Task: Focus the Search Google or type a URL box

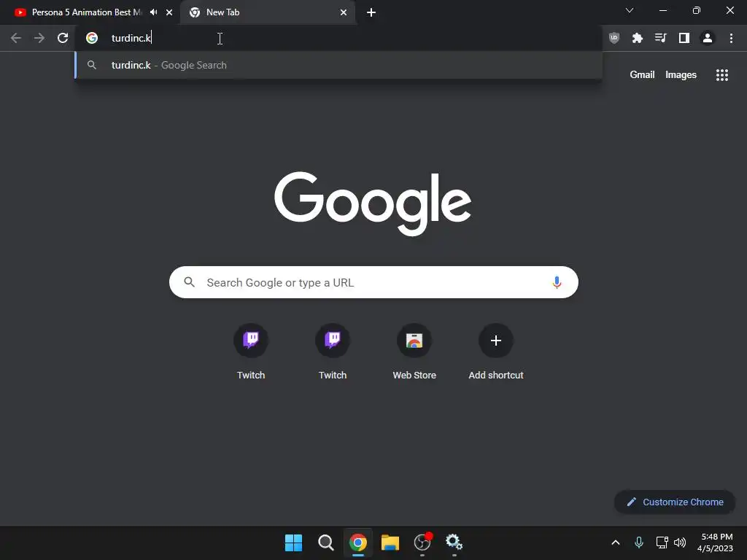Action: click(x=373, y=282)
